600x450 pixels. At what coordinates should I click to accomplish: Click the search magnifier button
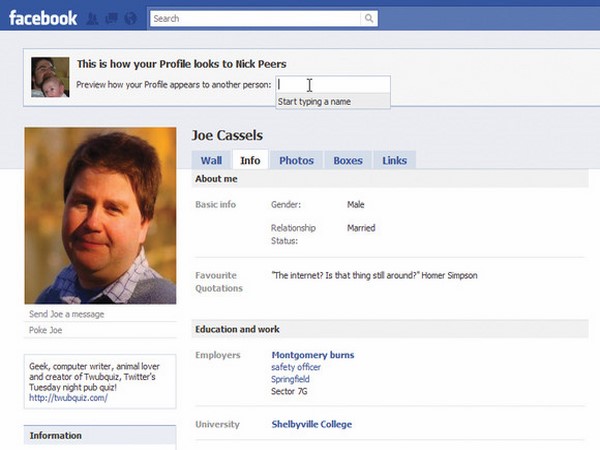(x=369, y=18)
